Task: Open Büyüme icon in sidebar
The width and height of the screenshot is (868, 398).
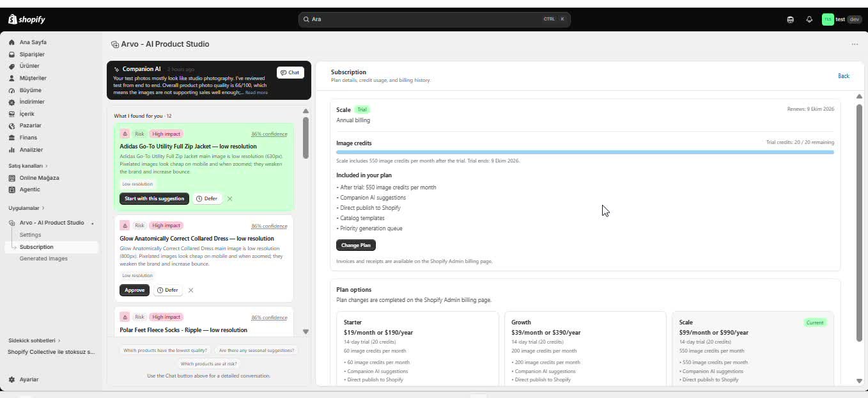Action: (12, 90)
